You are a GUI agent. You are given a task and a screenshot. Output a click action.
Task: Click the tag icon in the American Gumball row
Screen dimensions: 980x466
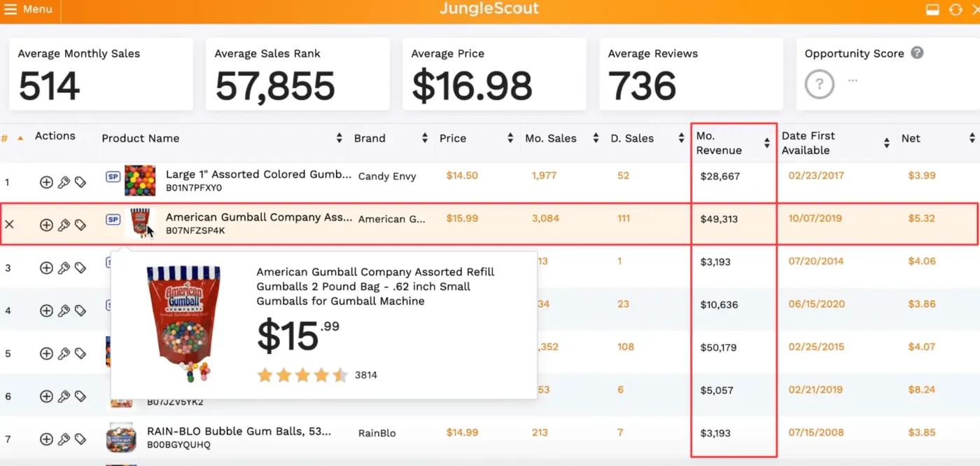pyautogui.click(x=80, y=225)
